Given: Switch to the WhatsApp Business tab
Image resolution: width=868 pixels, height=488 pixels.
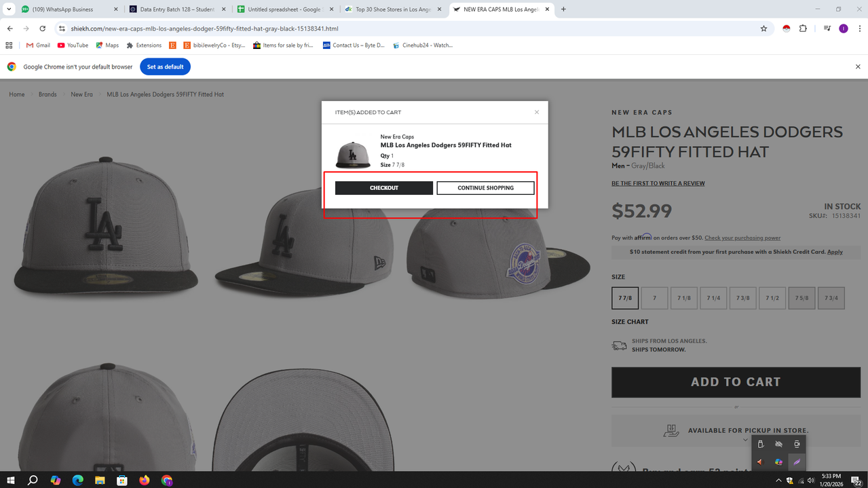Looking at the screenshot, I should [68, 10].
